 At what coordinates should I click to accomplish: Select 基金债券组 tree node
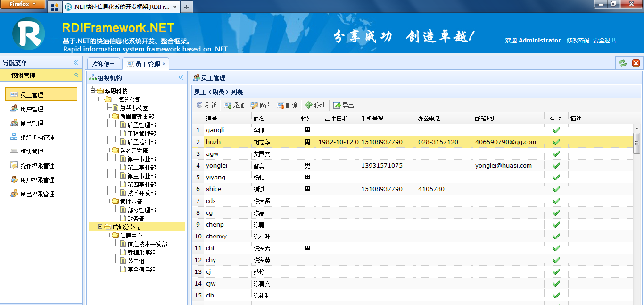pyautogui.click(x=141, y=270)
